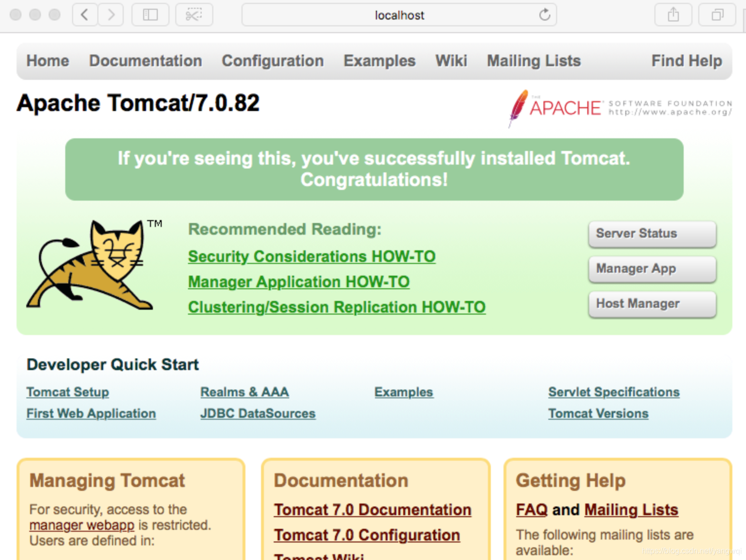Select the Documentation nav item
Screen dimensions: 746x560
pyautogui.click(x=145, y=61)
